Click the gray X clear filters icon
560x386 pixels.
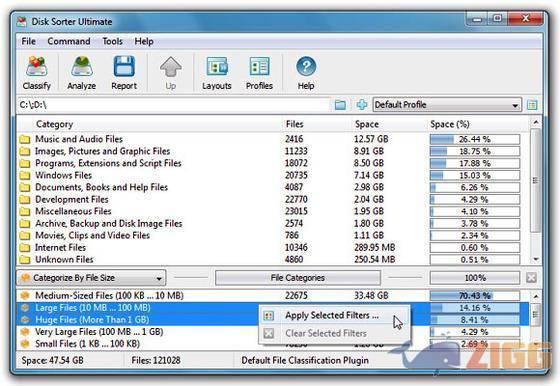click(x=531, y=277)
